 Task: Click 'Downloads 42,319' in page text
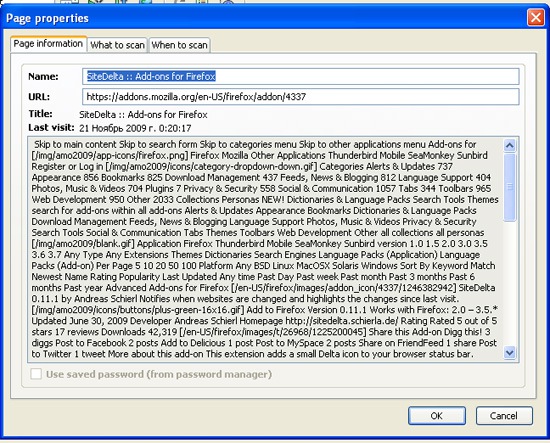click(139, 332)
